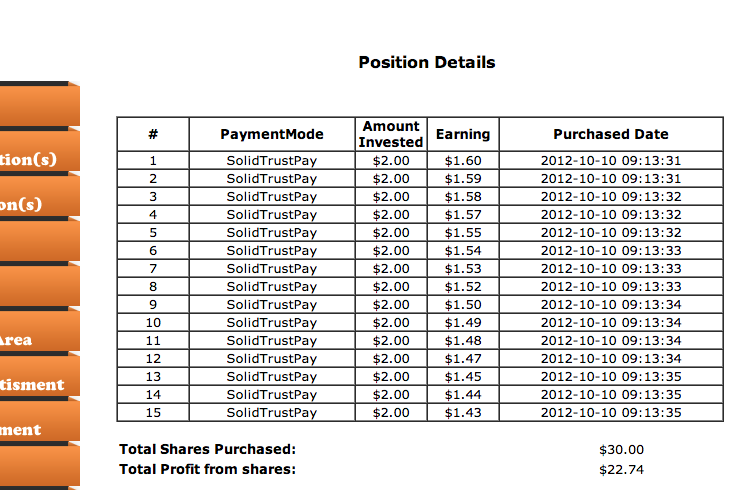
Task: Click the "#" column header
Action: coord(153,134)
